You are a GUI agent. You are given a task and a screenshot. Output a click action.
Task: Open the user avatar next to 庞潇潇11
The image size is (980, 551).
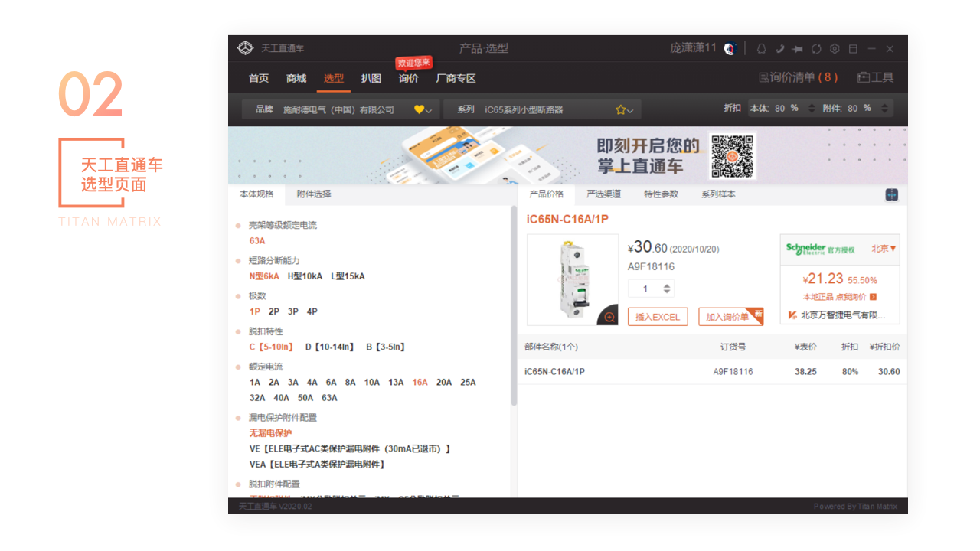pyautogui.click(x=730, y=48)
